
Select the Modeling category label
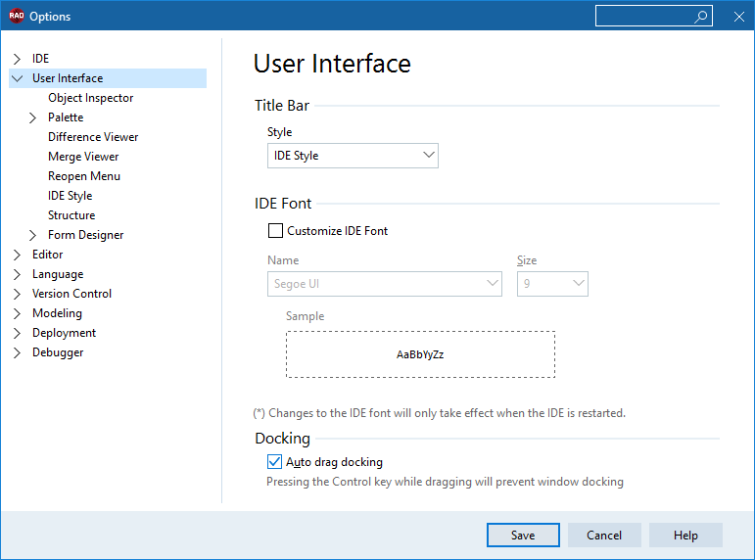[57, 313]
